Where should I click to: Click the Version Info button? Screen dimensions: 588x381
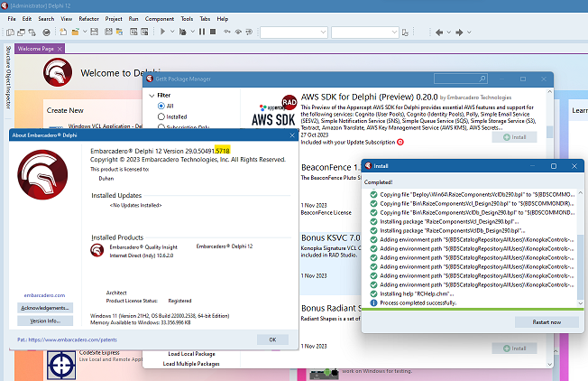point(45,321)
